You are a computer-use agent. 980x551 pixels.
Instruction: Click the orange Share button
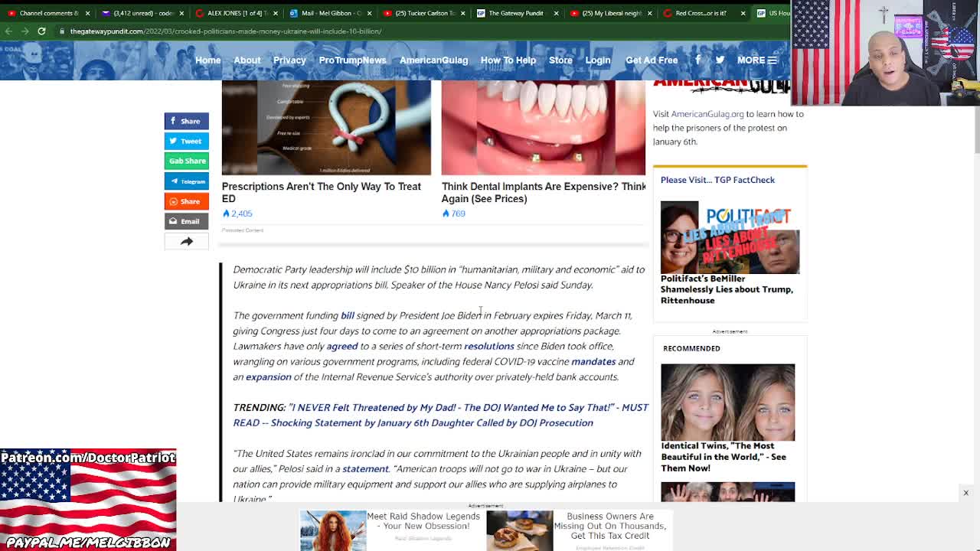tap(186, 201)
